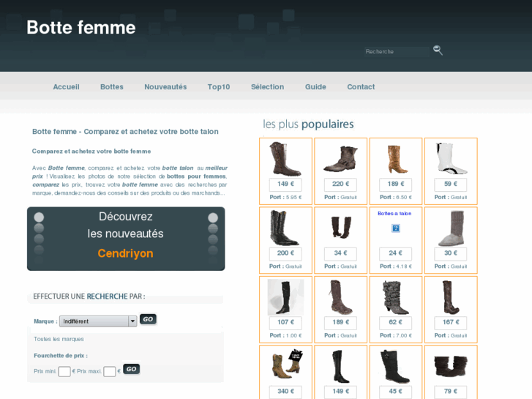
Task: Click the 107 € price label
Action: 285,322
